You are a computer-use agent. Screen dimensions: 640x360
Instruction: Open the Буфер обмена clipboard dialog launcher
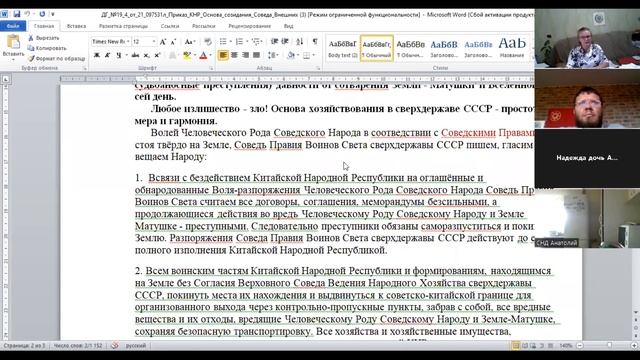(85, 69)
